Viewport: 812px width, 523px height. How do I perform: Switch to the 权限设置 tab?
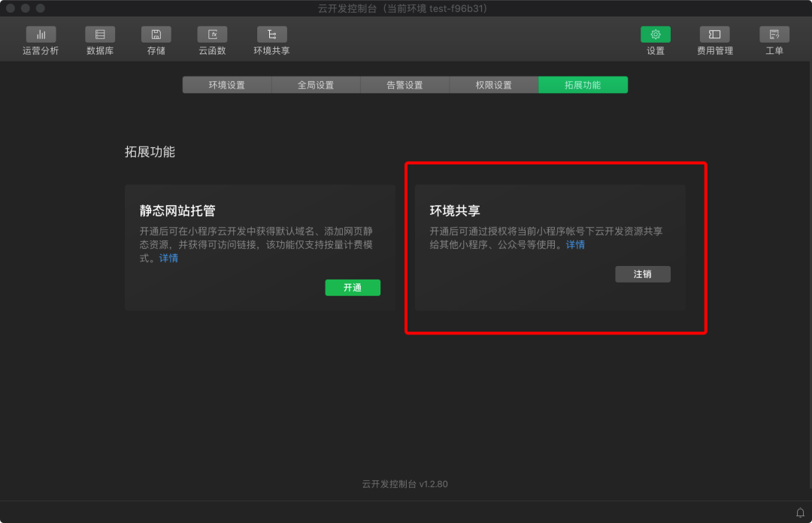tap(493, 85)
